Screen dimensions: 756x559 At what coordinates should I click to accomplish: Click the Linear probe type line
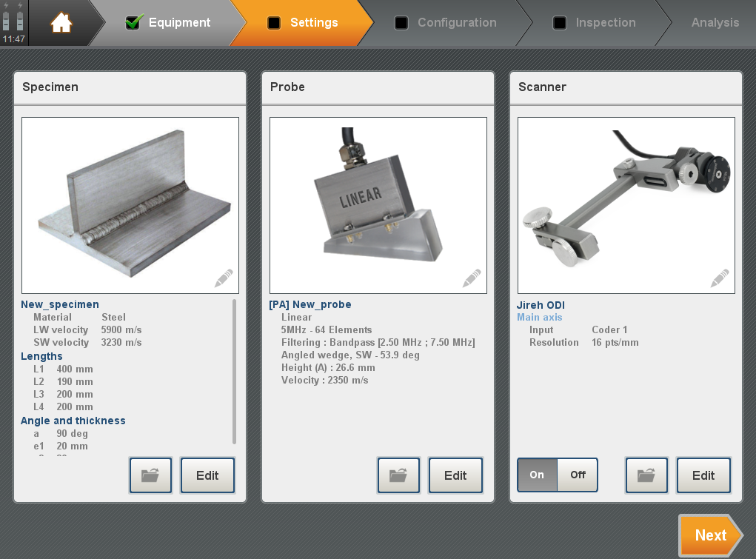click(296, 318)
